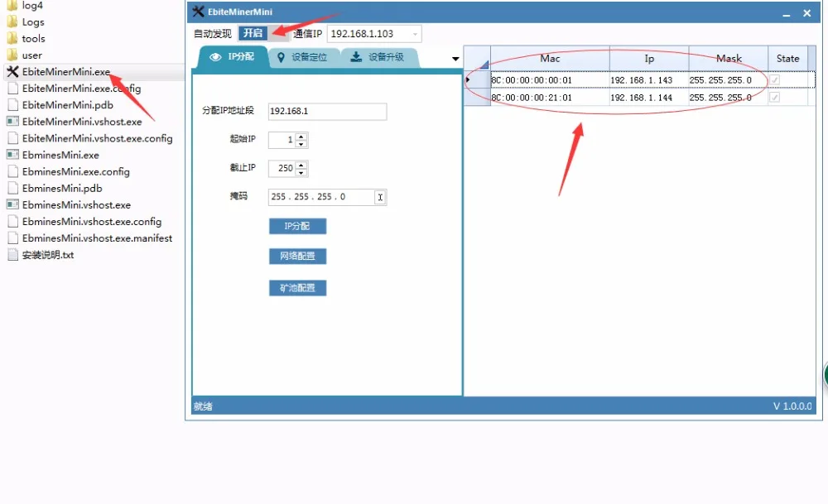
Task: Click the 网络配置 button
Action: pyautogui.click(x=297, y=256)
